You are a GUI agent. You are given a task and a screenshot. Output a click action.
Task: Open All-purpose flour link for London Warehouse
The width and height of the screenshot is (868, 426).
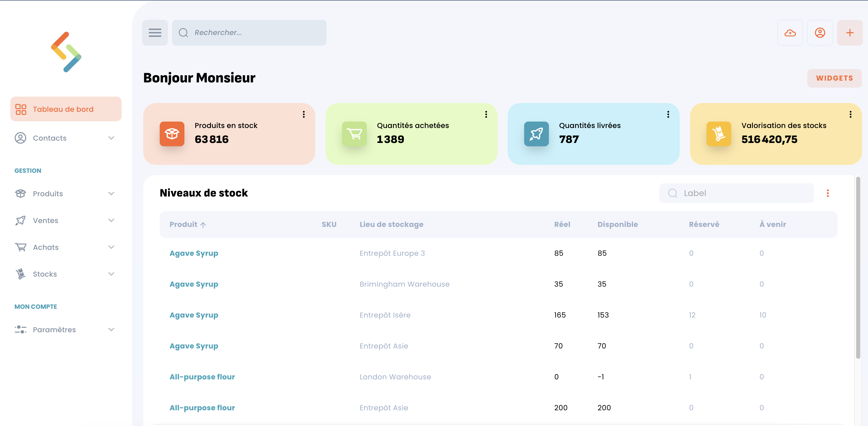tap(202, 377)
